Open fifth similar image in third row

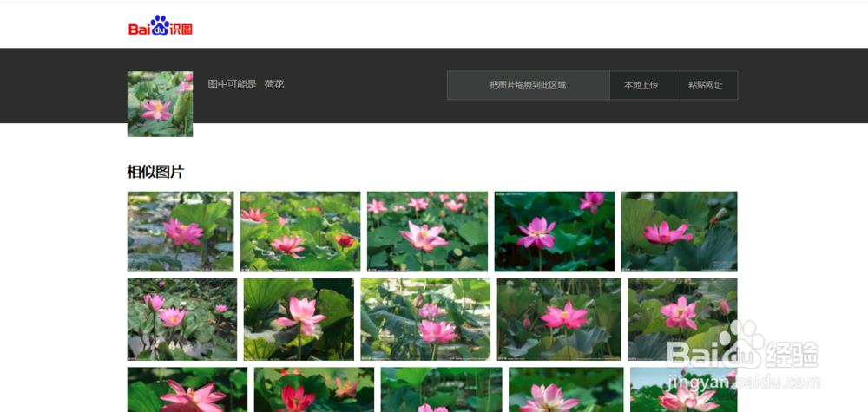[x=684, y=389]
